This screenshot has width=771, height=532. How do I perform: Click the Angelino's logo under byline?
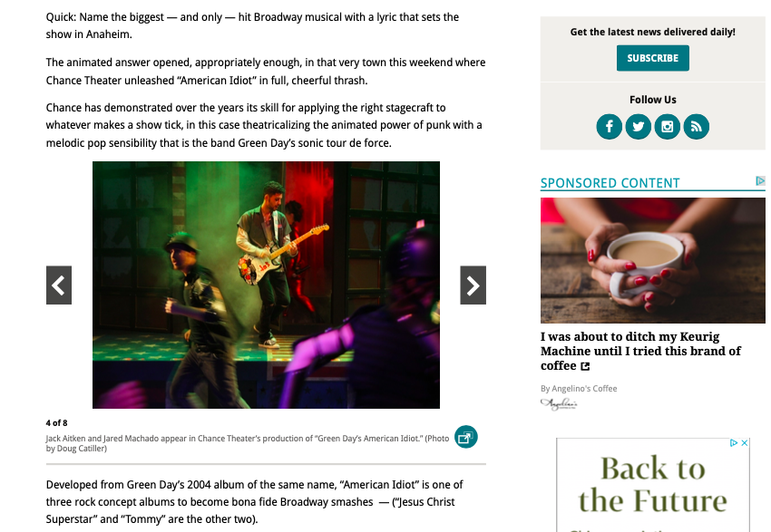(559, 404)
